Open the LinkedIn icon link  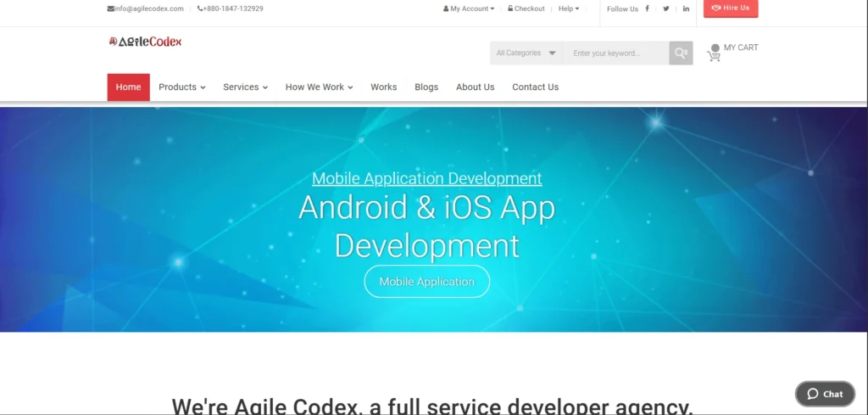tap(686, 8)
